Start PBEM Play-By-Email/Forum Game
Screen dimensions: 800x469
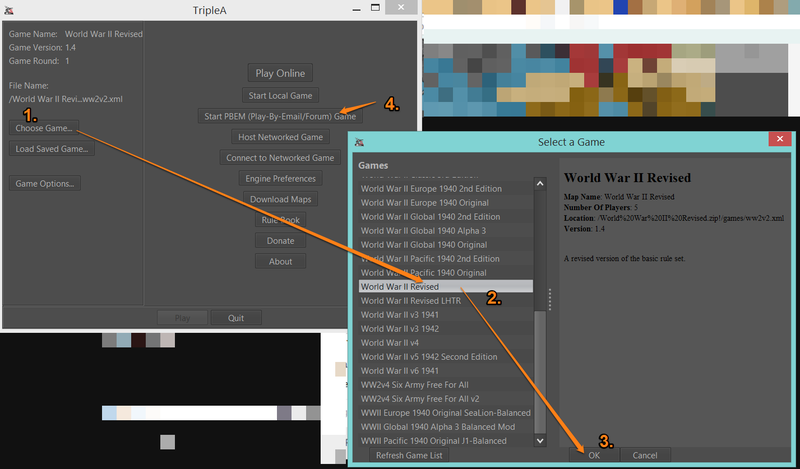280,116
